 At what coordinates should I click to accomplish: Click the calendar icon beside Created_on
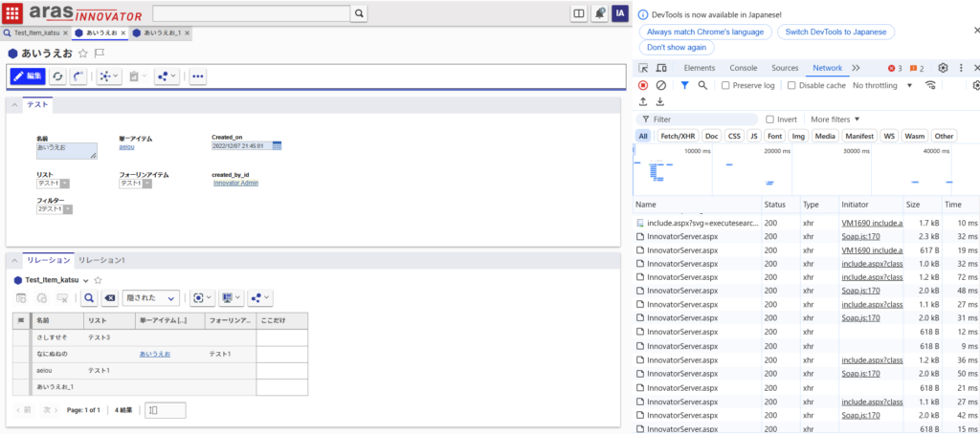[277, 145]
